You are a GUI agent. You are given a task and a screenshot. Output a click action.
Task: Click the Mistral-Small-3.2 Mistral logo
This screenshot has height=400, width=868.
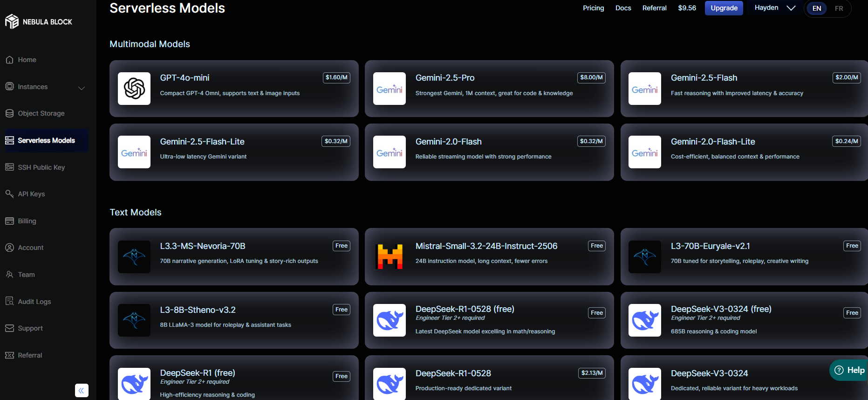click(x=390, y=257)
